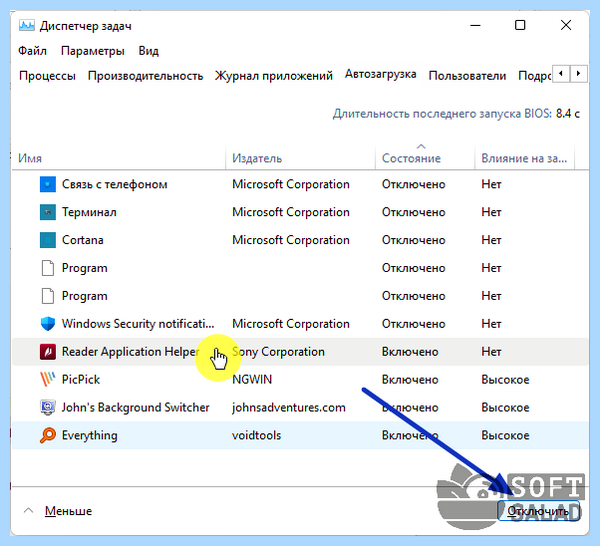Open the Вид menu

pos(148,51)
